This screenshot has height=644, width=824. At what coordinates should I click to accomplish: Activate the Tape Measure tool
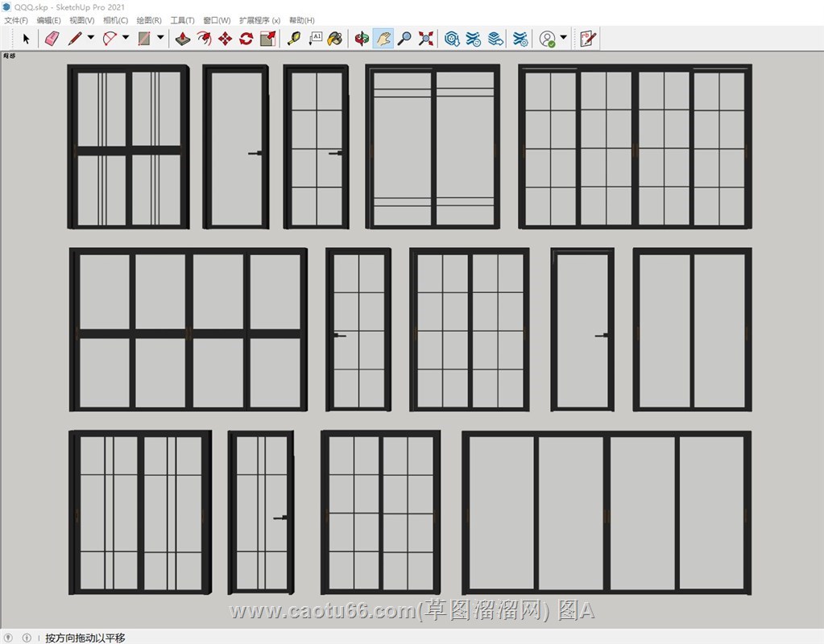click(x=294, y=39)
